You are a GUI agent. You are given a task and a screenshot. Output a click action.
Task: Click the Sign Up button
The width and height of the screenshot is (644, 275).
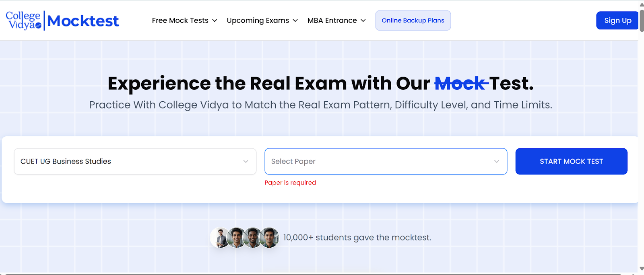[x=617, y=21]
